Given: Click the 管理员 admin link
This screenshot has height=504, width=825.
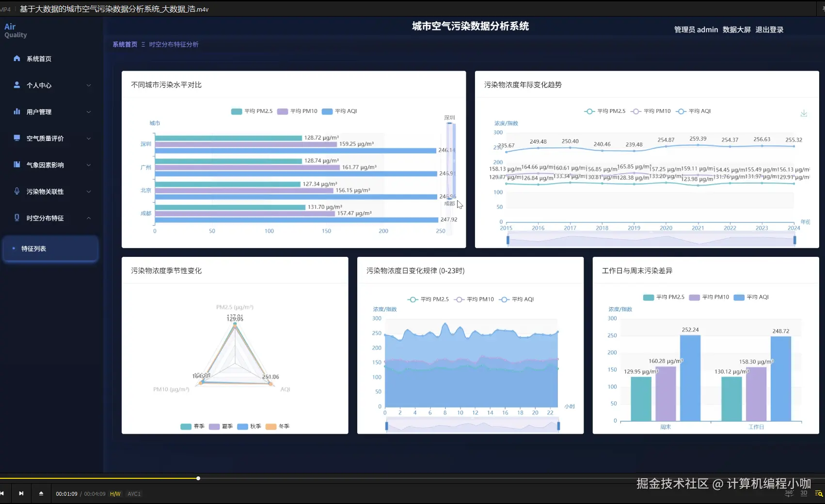Looking at the screenshot, I should (x=695, y=30).
